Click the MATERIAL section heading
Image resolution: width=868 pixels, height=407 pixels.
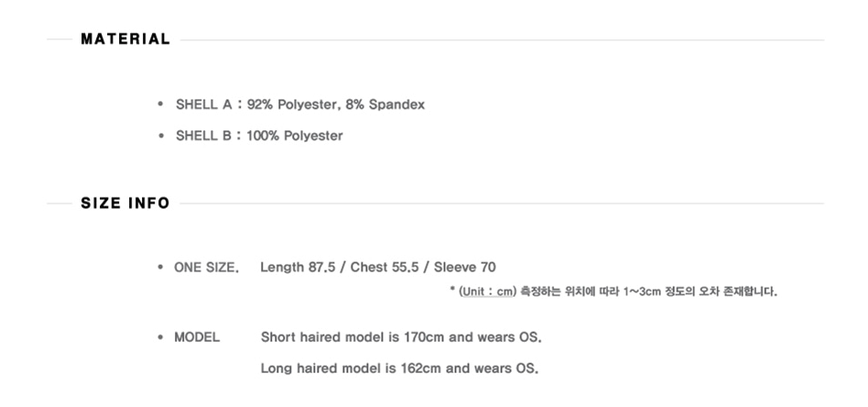click(x=125, y=39)
